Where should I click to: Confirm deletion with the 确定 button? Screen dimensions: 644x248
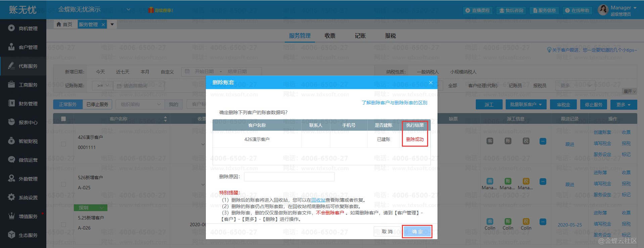[x=417, y=232]
